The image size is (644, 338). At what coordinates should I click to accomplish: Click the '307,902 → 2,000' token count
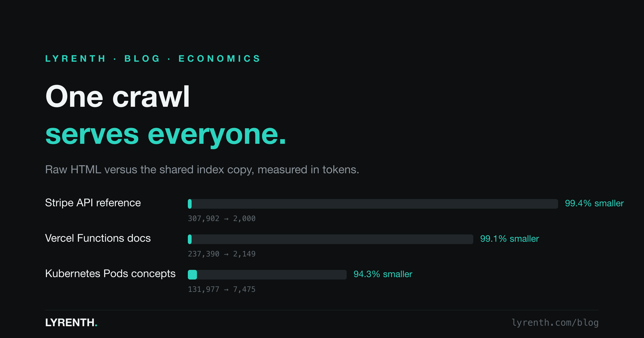[x=222, y=219]
